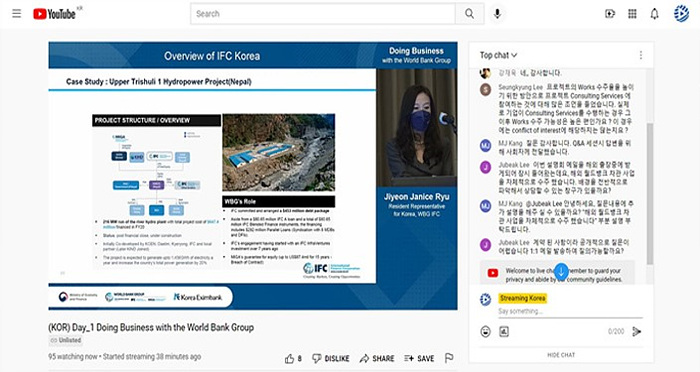The width and height of the screenshot is (700, 372).
Task: Click the like count 8
Action: pyautogui.click(x=300, y=358)
